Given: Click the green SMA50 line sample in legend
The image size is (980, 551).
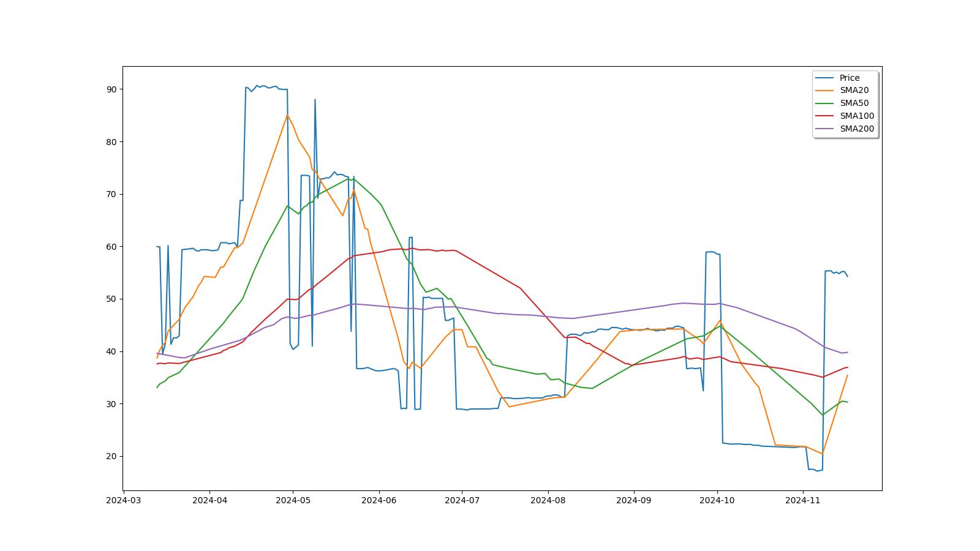Looking at the screenshot, I should pos(824,103).
